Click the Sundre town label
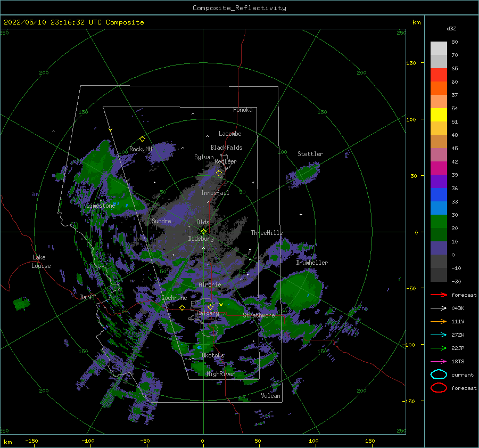The height and width of the screenshot is (448, 479). (162, 221)
